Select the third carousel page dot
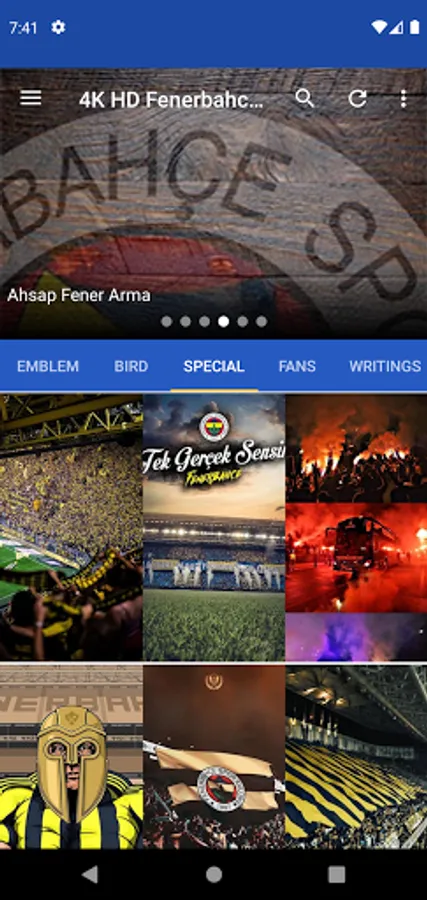 click(x=204, y=321)
